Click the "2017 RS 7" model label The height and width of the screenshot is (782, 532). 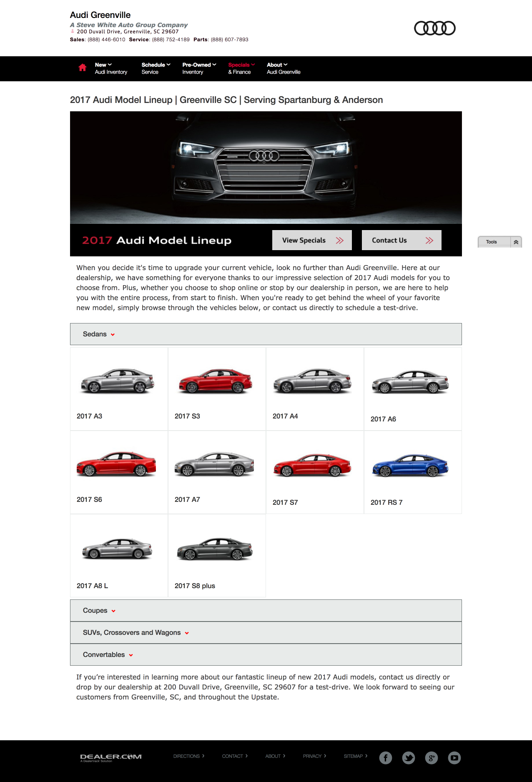click(x=387, y=502)
